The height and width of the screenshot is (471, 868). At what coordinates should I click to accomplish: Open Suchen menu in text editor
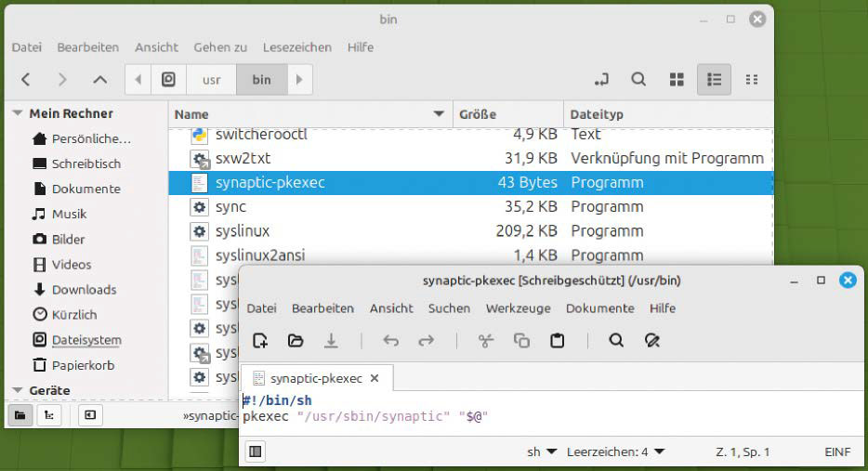click(449, 308)
